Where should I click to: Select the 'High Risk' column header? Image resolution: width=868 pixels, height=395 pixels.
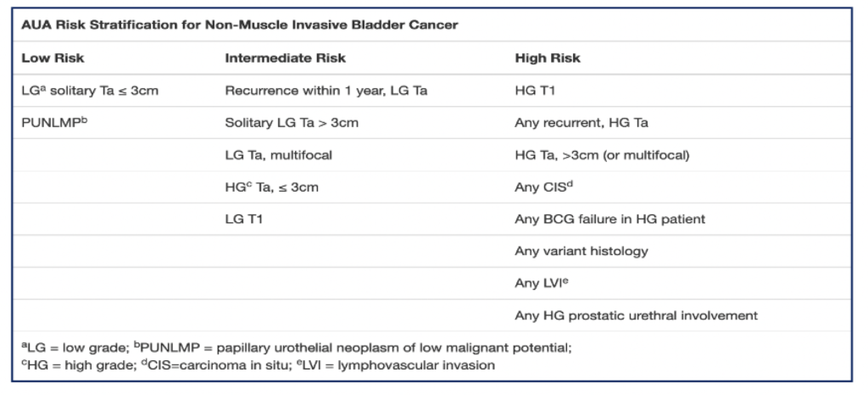tap(548, 58)
